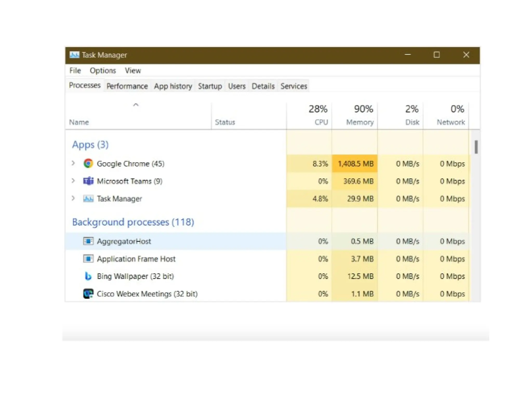Click the Microsoft Teams icon
Image resolution: width=532 pixels, height=399 pixels.
88,181
